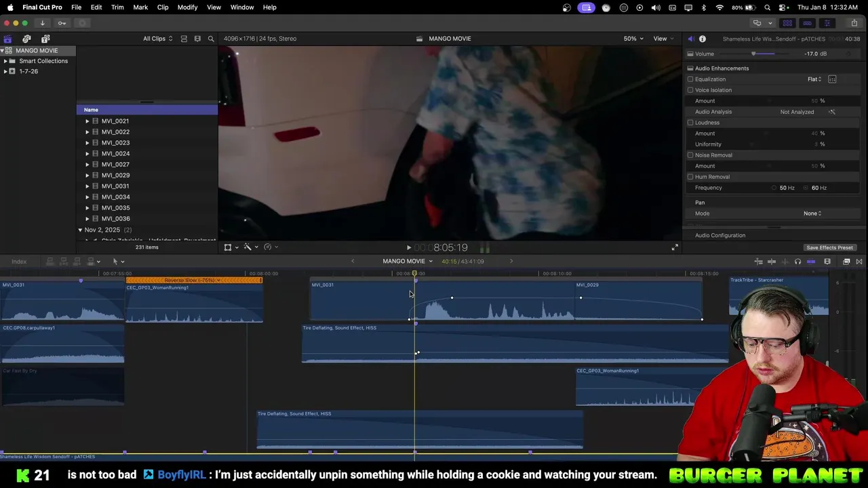Open the Modify menu
Screen dimensions: 868x488
[187, 7]
